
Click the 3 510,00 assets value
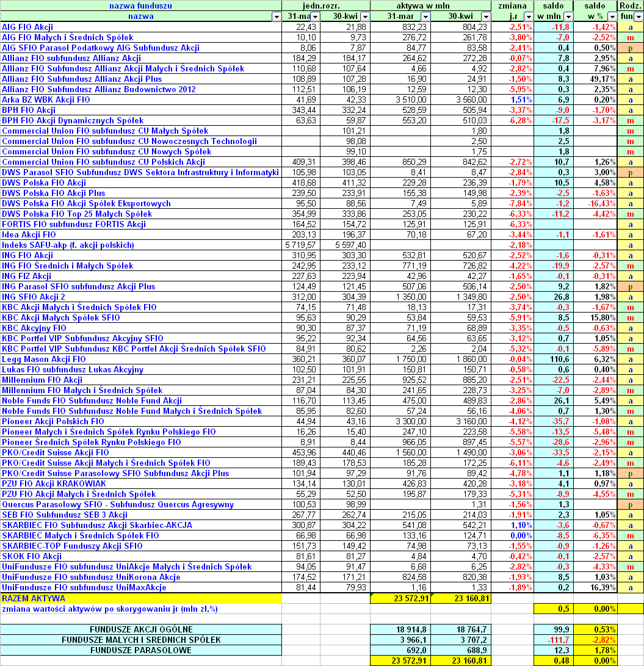tap(400, 100)
